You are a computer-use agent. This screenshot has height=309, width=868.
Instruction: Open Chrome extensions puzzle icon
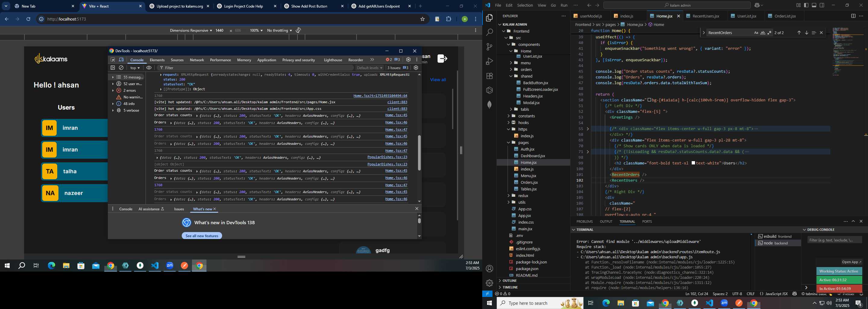coord(448,19)
